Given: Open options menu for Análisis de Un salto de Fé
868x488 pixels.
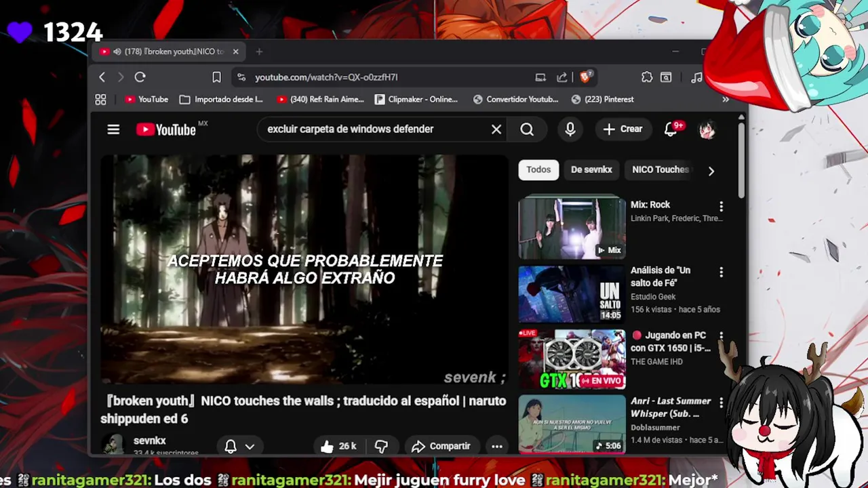Looking at the screenshot, I should (721, 272).
